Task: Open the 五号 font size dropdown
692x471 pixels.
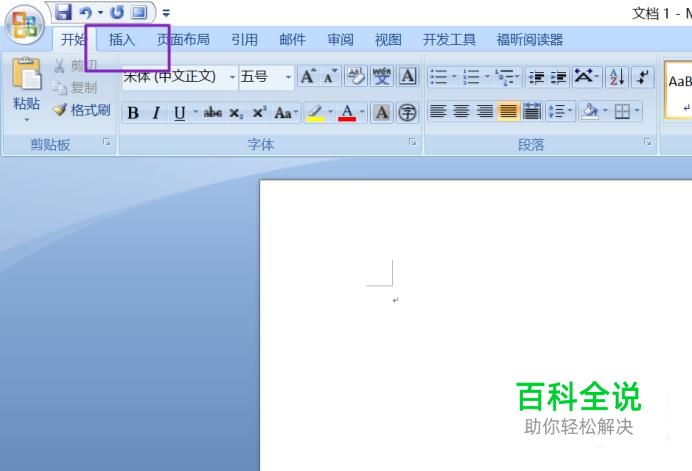Action: coord(288,77)
